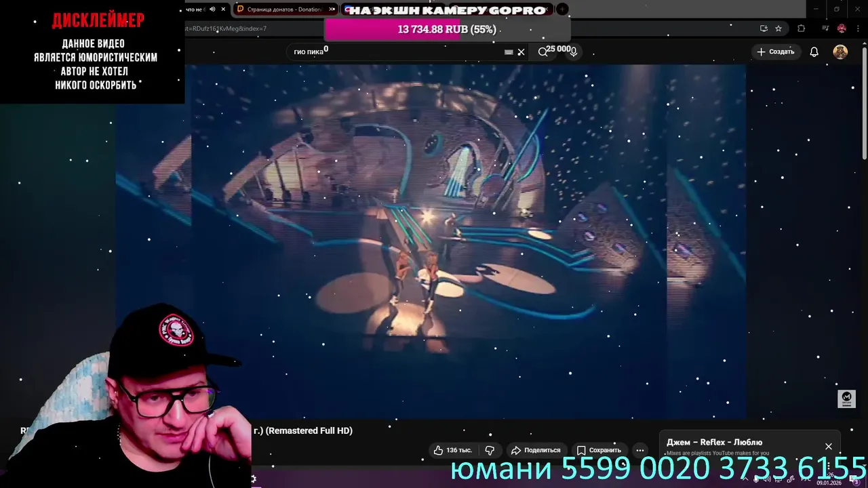
Task: Open the browser profile avatar
Action: [842, 28]
